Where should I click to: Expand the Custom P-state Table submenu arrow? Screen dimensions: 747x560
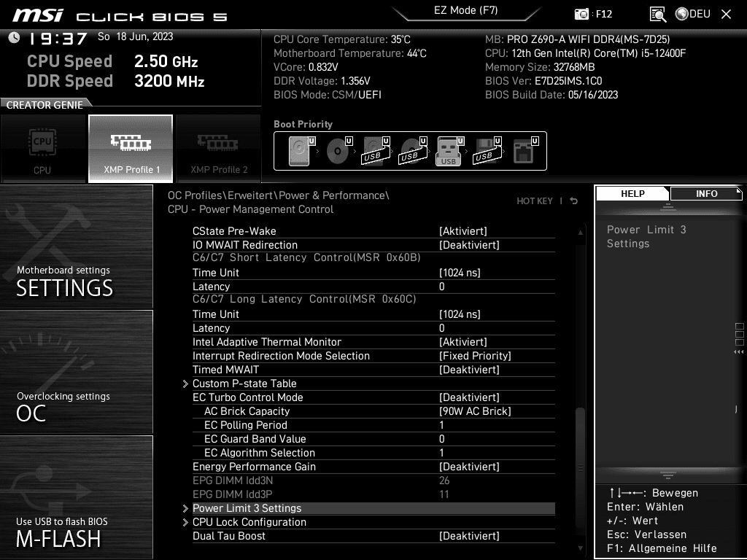point(185,384)
